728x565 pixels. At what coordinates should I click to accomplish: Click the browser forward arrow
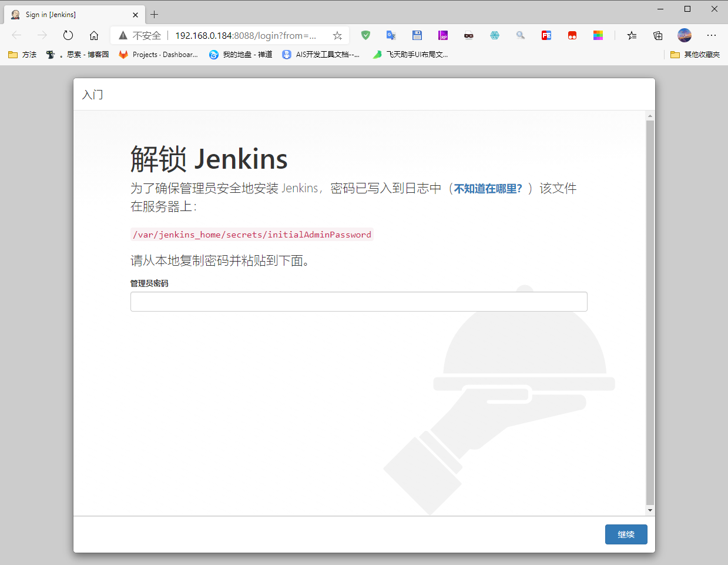tap(42, 35)
